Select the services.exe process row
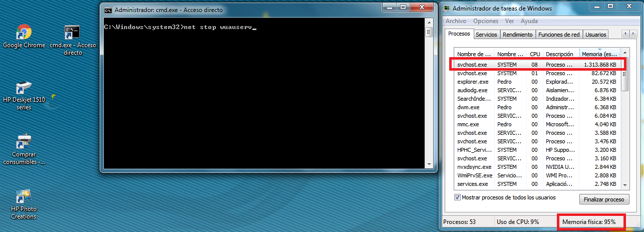644x232 pixels. click(x=537, y=184)
